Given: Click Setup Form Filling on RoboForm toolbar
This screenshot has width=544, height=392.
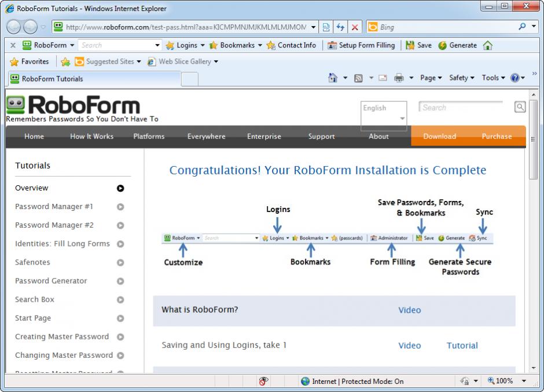Looking at the screenshot, I should [x=361, y=45].
